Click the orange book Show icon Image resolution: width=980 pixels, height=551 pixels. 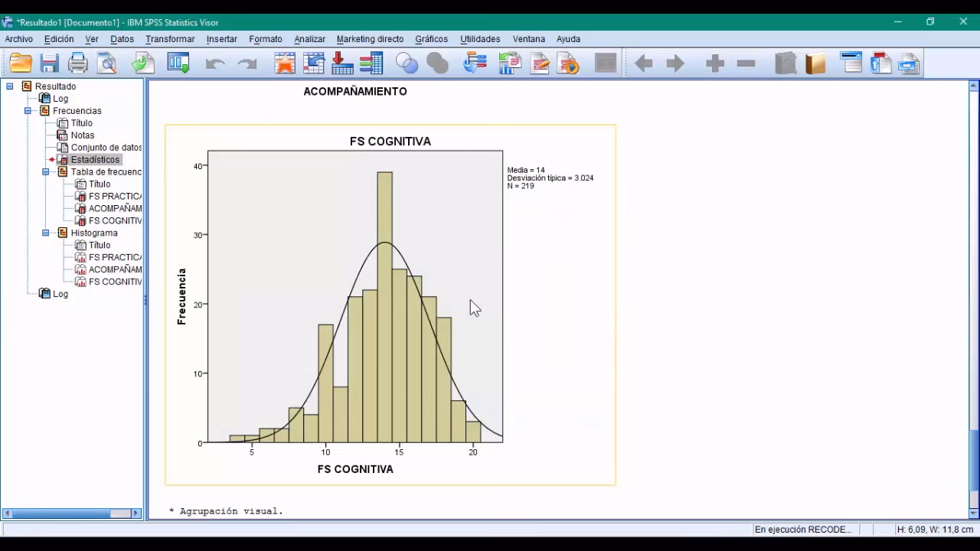point(815,64)
